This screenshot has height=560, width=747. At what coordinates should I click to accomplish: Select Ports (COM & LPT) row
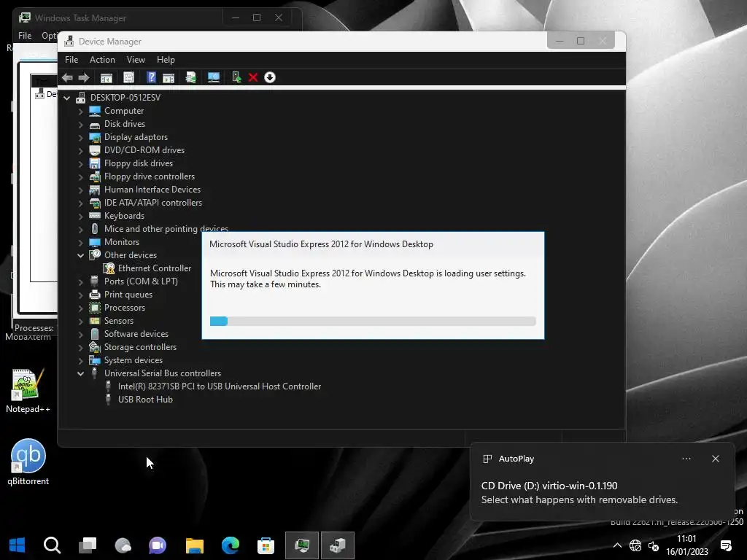point(141,281)
